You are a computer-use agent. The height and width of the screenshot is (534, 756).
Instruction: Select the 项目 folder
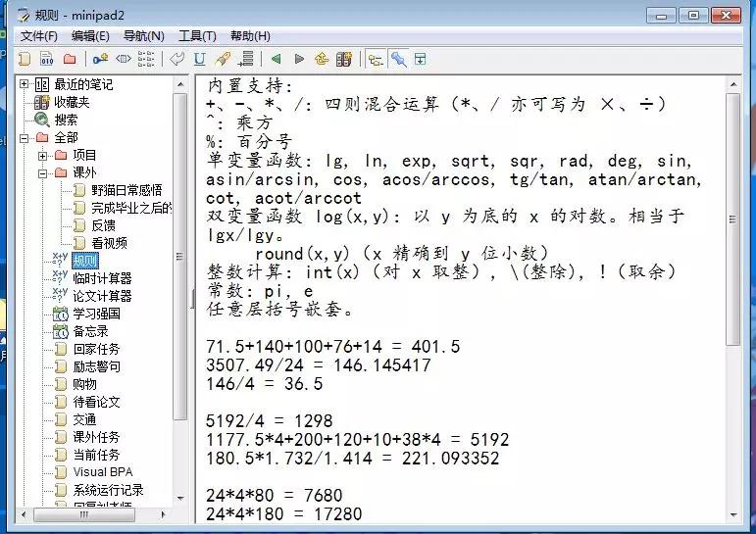(84, 155)
